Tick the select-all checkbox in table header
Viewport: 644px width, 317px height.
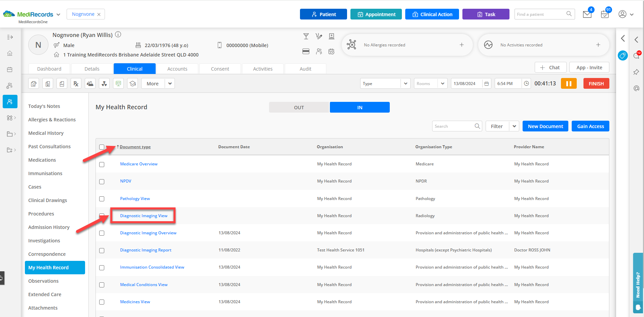(102, 147)
